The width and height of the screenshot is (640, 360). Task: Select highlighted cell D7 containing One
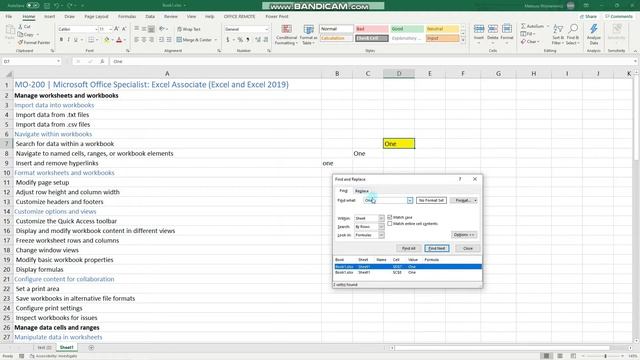399,144
